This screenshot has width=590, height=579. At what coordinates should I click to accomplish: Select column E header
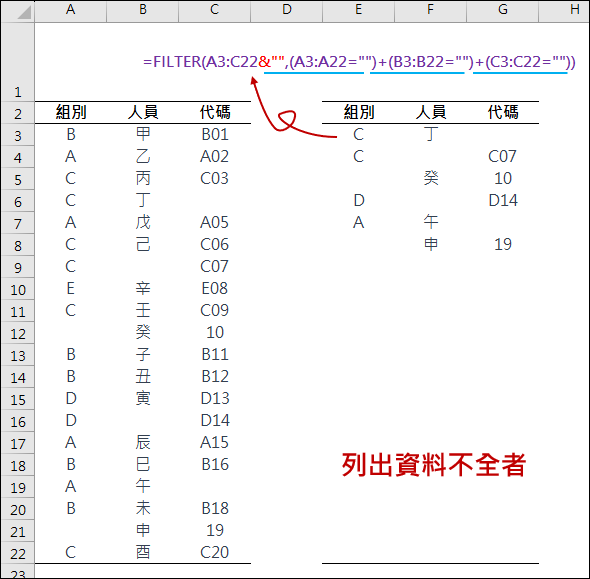359,11
